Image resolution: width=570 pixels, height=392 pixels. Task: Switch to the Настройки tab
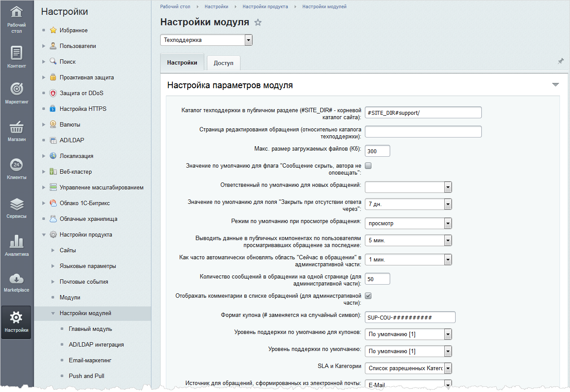pyautogui.click(x=182, y=62)
